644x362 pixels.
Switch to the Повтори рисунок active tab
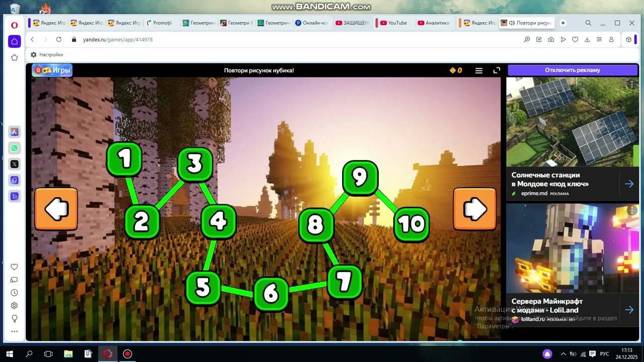coord(526,23)
